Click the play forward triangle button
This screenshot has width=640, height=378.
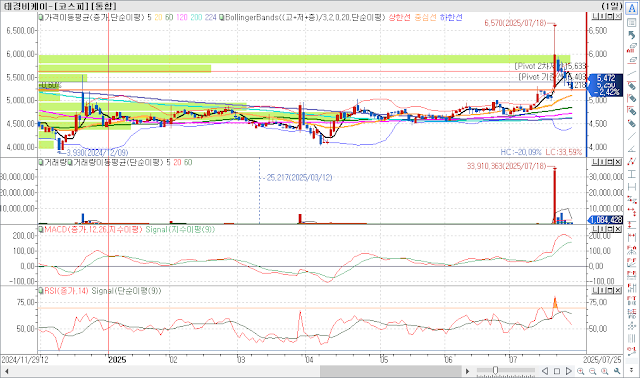pos(569,371)
